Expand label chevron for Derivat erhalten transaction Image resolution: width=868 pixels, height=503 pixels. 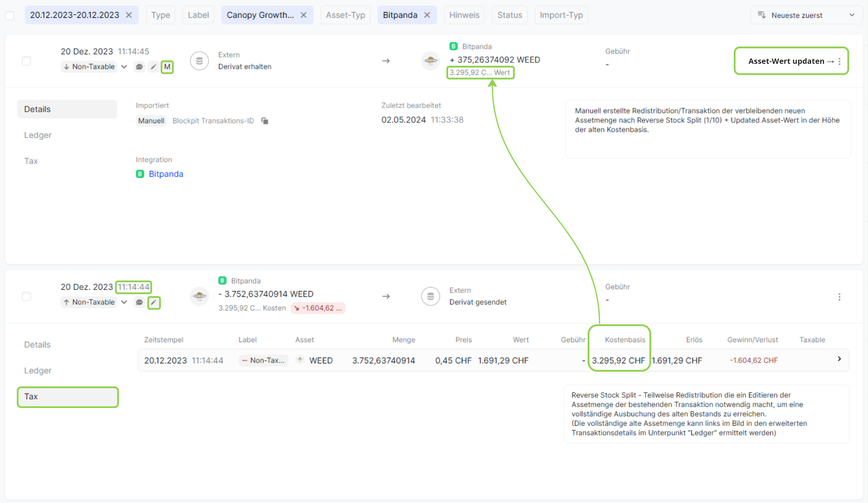pyautogui.click(x=124, y=67)
